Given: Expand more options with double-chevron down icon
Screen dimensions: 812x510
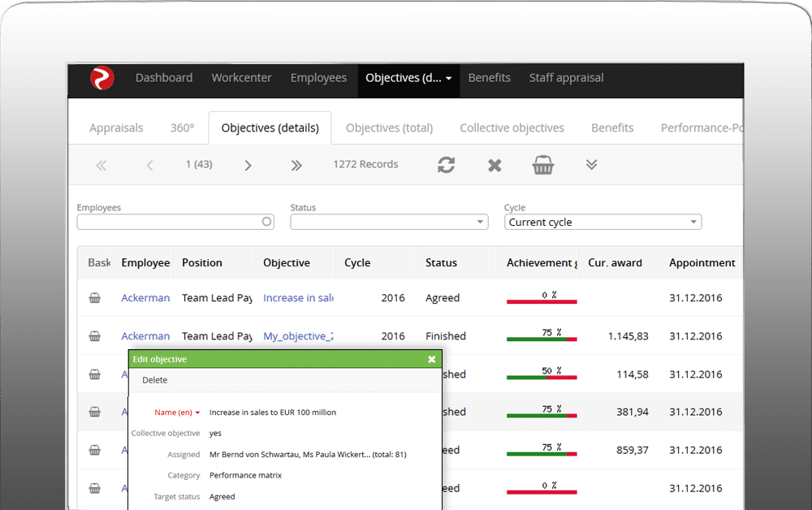Looking at the screenshot, I should coord(591,165).
